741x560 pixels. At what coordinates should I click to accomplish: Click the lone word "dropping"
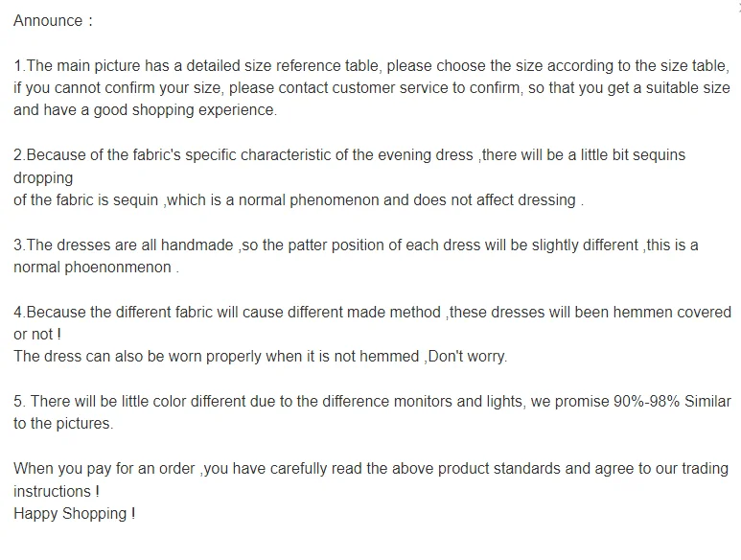[43, 178]
